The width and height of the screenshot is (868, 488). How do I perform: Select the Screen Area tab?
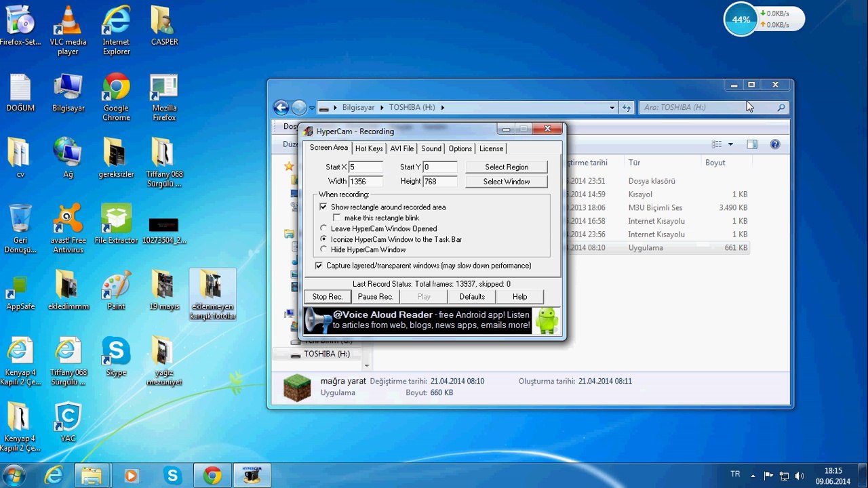click(x=329, y=148)
